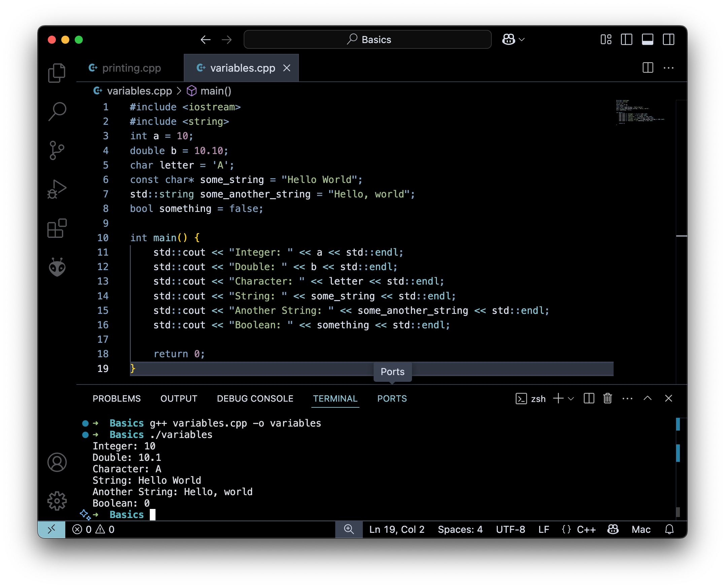Change line ending LF in status bar
Image resolution: width=725 pixels, height=588 pixels.
[x=544, y=529]
